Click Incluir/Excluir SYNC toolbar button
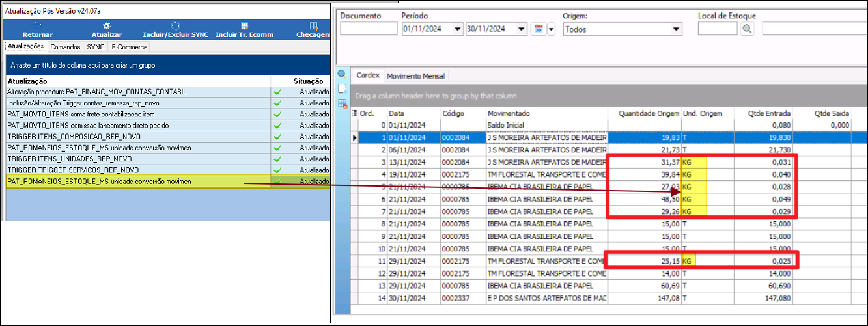 [x=175, y=30]
